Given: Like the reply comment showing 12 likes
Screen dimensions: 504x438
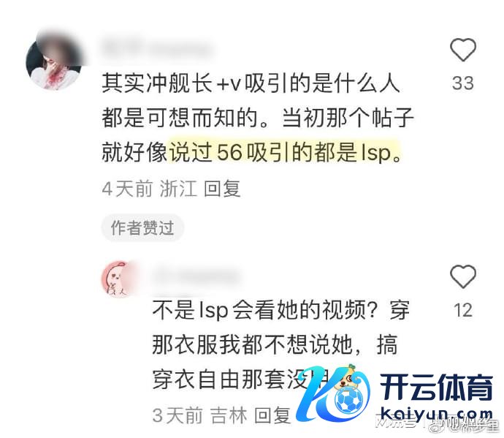Looking at the screenshot, I should click(462, 277).
